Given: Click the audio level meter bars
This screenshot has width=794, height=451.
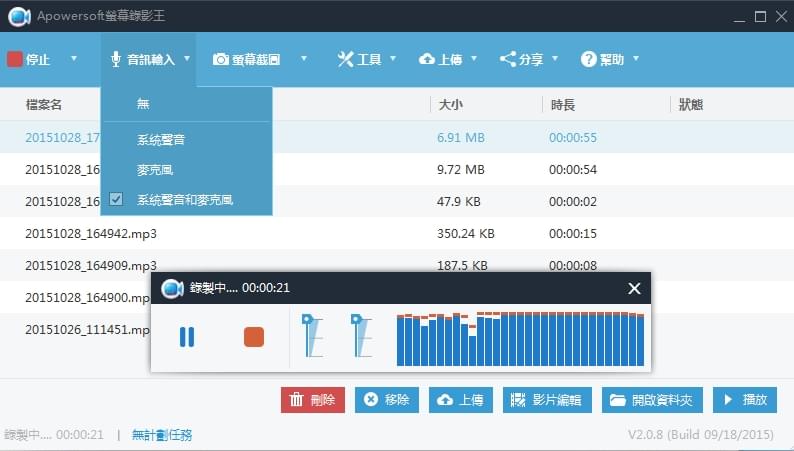Looking at the screenshot, I should [520, 339].
